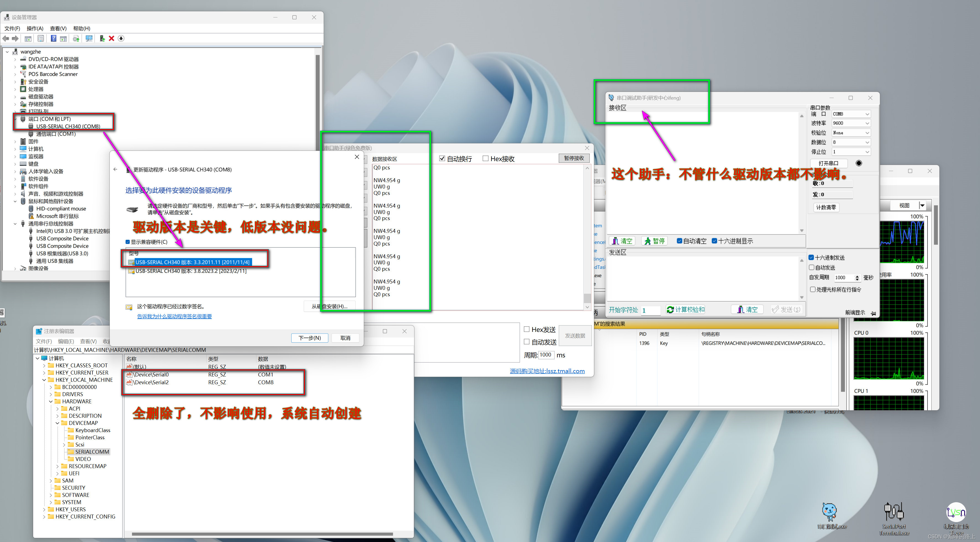Viewport: 980px width, 542px height.
Task: Click the Scan for hardware changes icon
Action: (x=89, y=38)
